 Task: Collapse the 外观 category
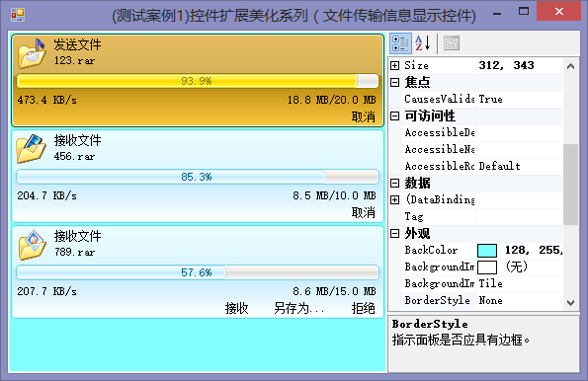point(395,234)
